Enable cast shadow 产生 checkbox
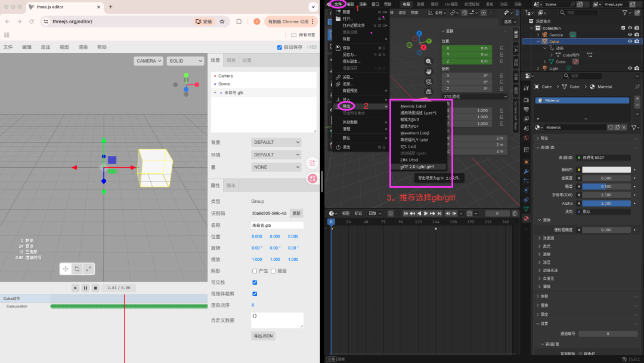Image resolution: width=644 pixels, height=363 pixels. (255, 271)
